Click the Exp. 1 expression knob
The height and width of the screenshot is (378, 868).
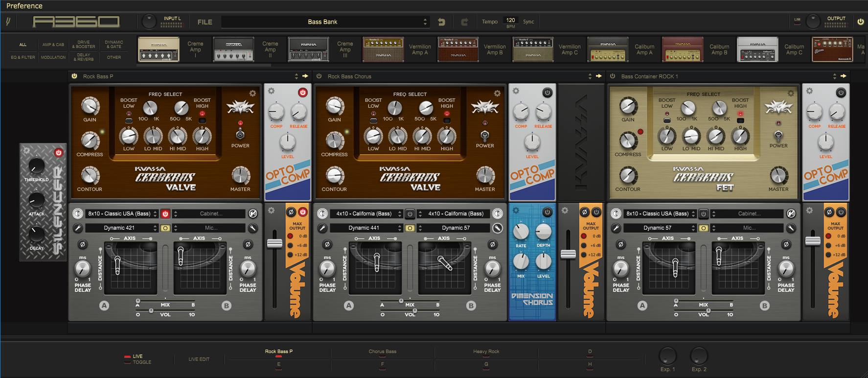pyautogui.click(x=668, y=356)
